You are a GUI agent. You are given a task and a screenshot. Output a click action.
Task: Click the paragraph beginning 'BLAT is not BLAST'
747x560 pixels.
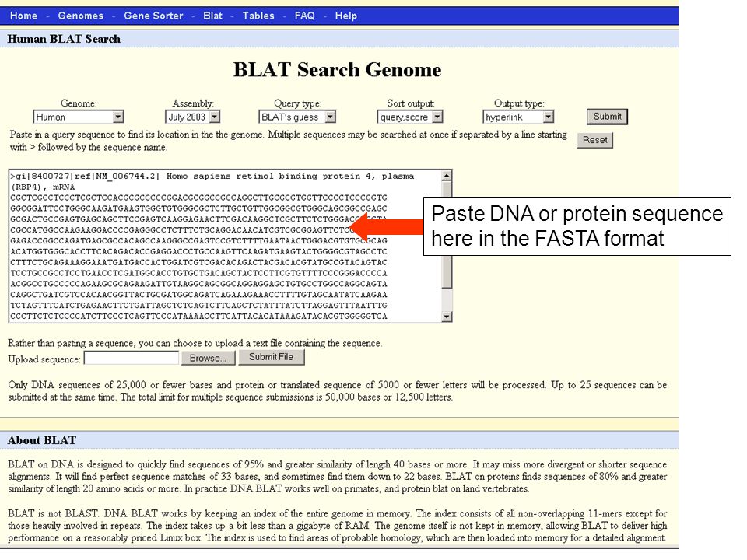click(x=337, y=526)
